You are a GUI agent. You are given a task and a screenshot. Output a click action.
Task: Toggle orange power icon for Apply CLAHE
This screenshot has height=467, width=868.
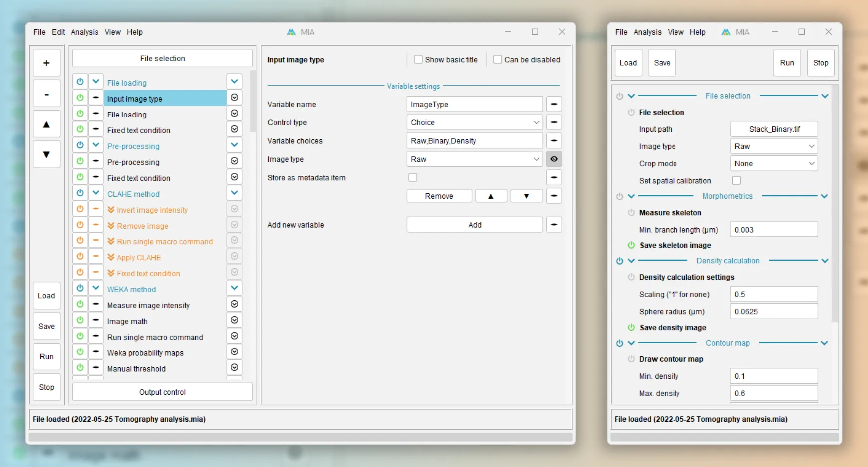[80, 256]
